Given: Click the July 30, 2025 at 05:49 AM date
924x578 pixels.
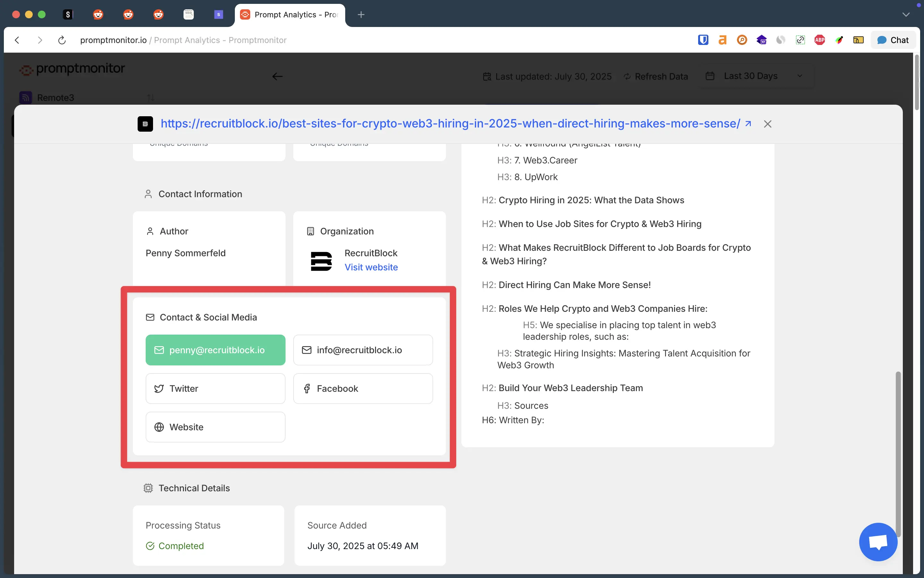Looking at the screenshot, I should [x=363, y=546].
